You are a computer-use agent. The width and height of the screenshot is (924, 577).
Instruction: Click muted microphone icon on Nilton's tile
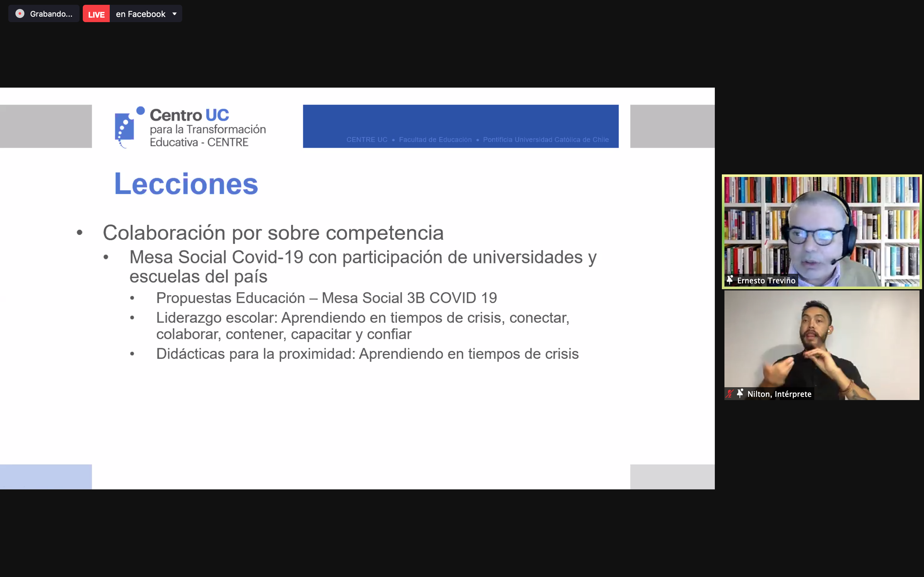[730, 393]
